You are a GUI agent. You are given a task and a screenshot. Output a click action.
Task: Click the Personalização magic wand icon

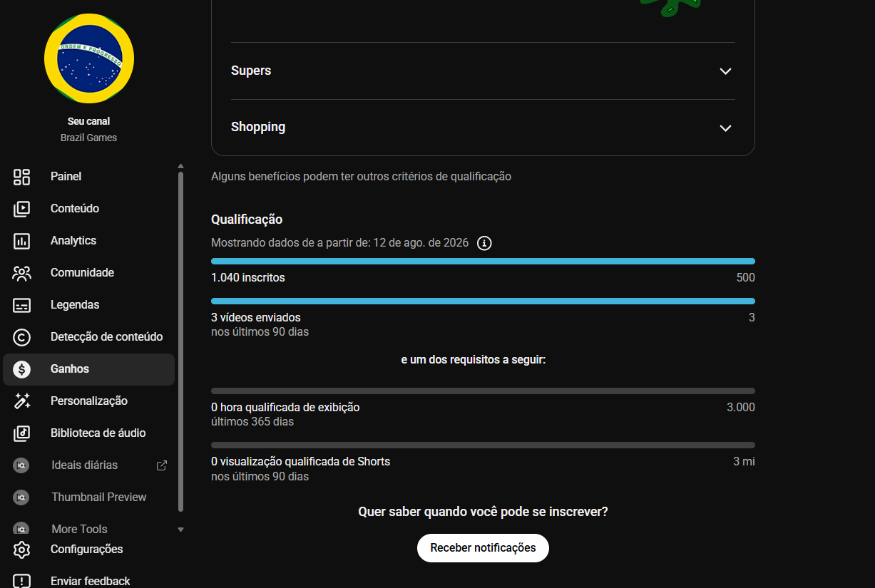[22, 401]
